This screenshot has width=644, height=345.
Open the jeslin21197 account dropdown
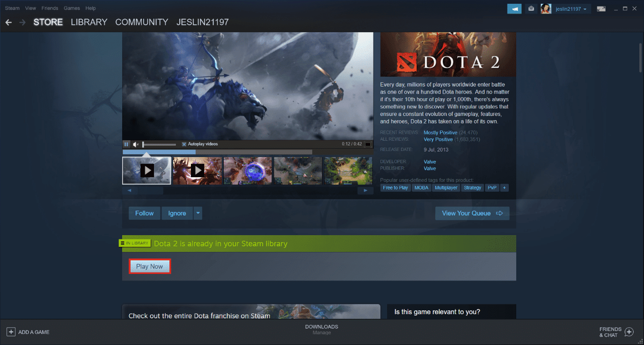[x=571, y=8]
